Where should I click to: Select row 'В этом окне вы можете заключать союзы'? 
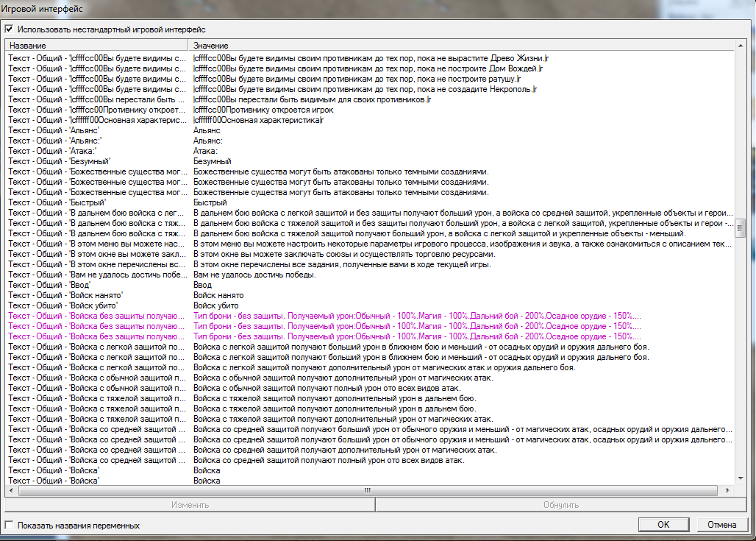pyautogui.click(x=370, y=254)
